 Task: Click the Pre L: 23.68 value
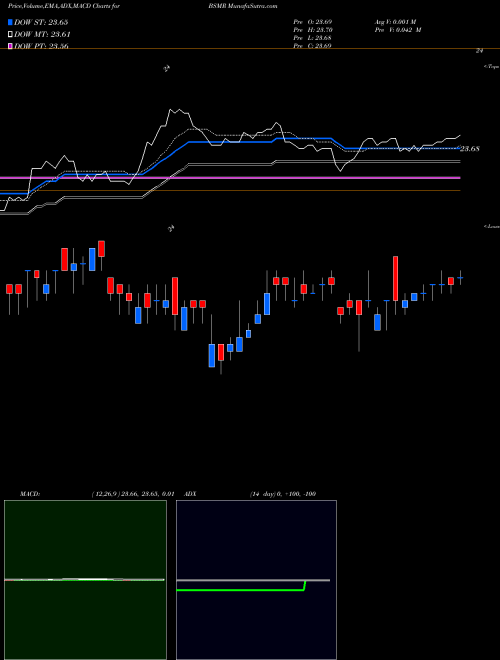(313, 38)
